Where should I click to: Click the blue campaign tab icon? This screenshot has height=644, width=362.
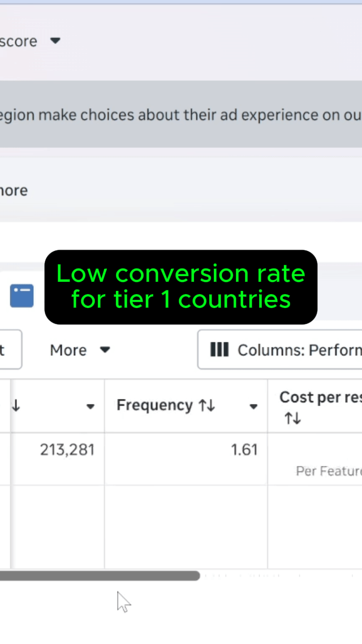(21, 296)
